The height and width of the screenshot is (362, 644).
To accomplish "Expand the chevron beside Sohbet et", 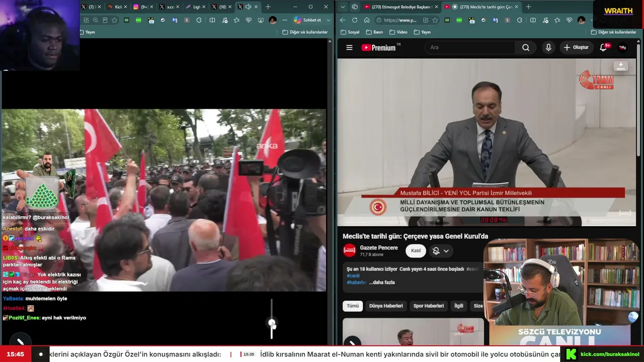I will pos(329,20).
